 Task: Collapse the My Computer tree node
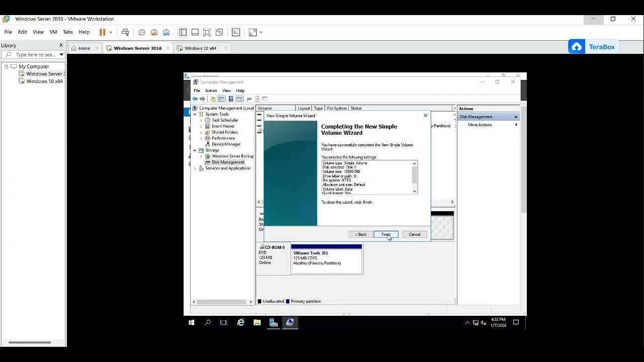pos(6,66)
